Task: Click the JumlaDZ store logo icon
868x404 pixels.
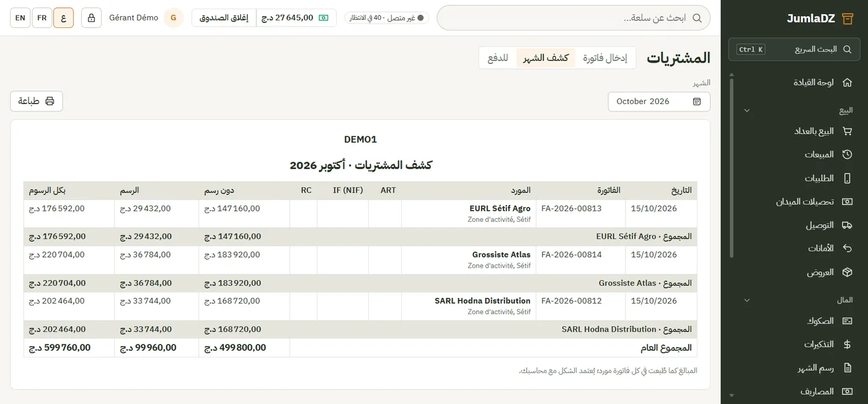Action: click(848, 18)
